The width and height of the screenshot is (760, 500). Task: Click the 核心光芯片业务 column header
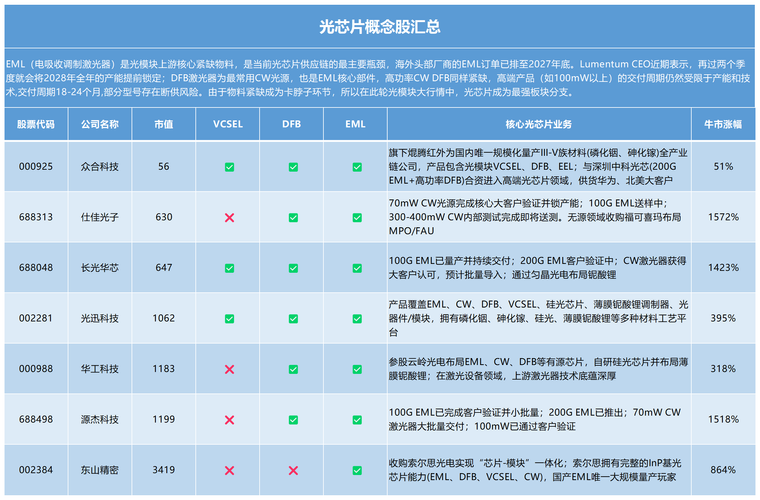[538, 125]
